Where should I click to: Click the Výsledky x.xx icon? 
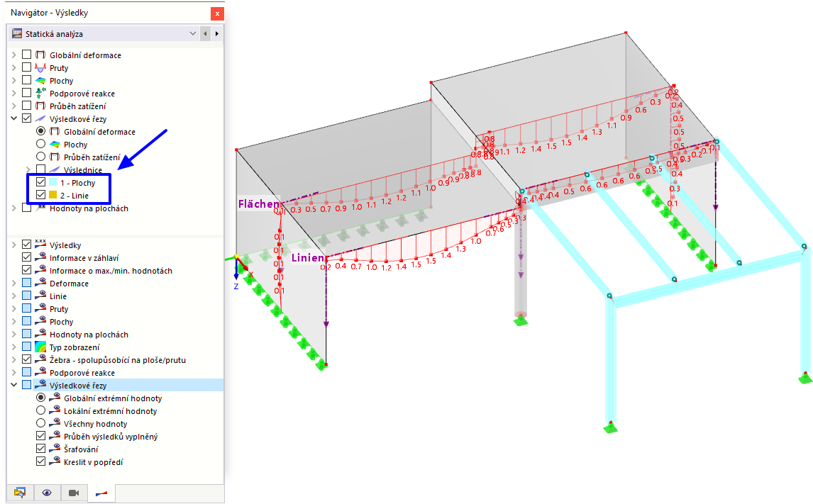click(40, 244)
